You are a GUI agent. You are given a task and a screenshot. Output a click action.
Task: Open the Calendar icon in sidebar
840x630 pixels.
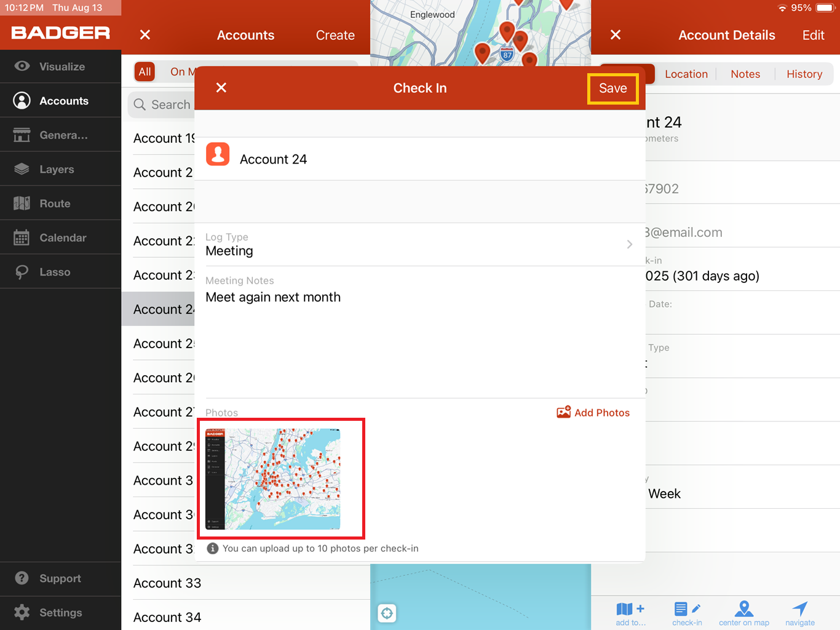click(x=22, y=237)
